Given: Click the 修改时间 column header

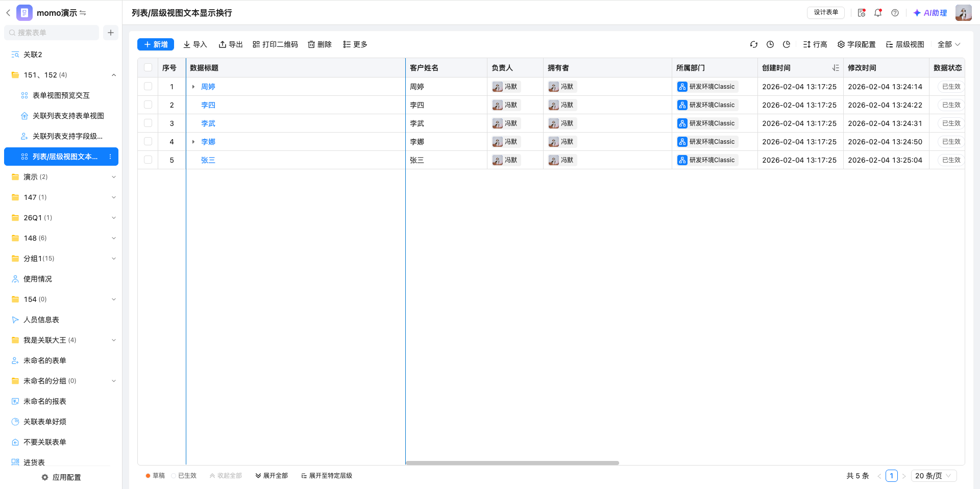Looking at the screenshot, I should [886, 68].
